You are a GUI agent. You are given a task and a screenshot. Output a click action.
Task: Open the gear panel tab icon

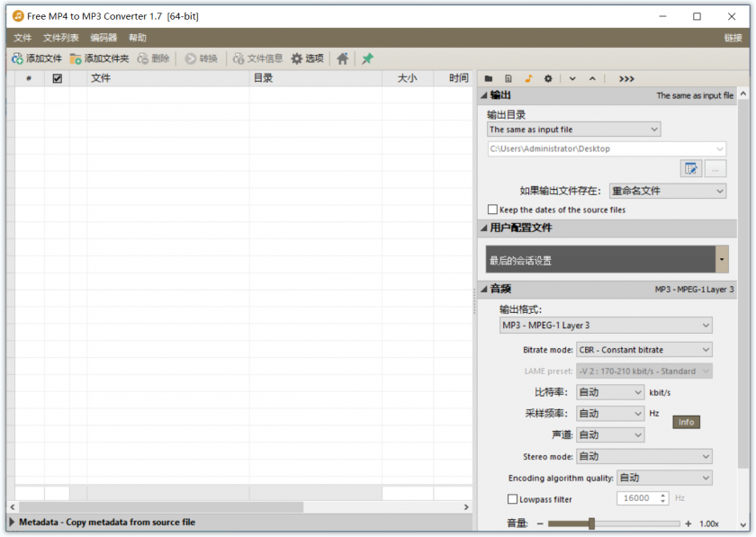pyautogui.click(x=548, y=78)
